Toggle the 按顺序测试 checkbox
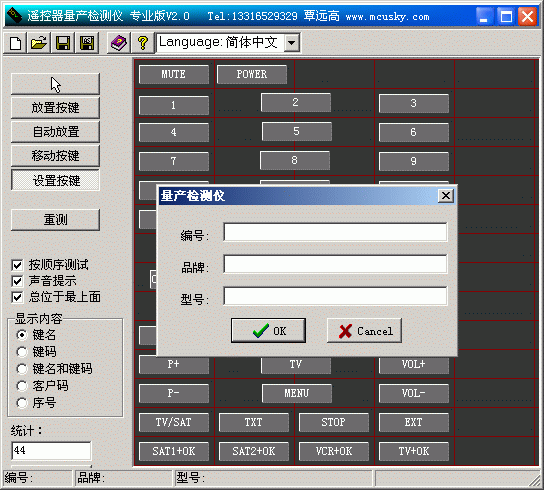Viewport: 544px width, 490px height. tap(17, 265)
